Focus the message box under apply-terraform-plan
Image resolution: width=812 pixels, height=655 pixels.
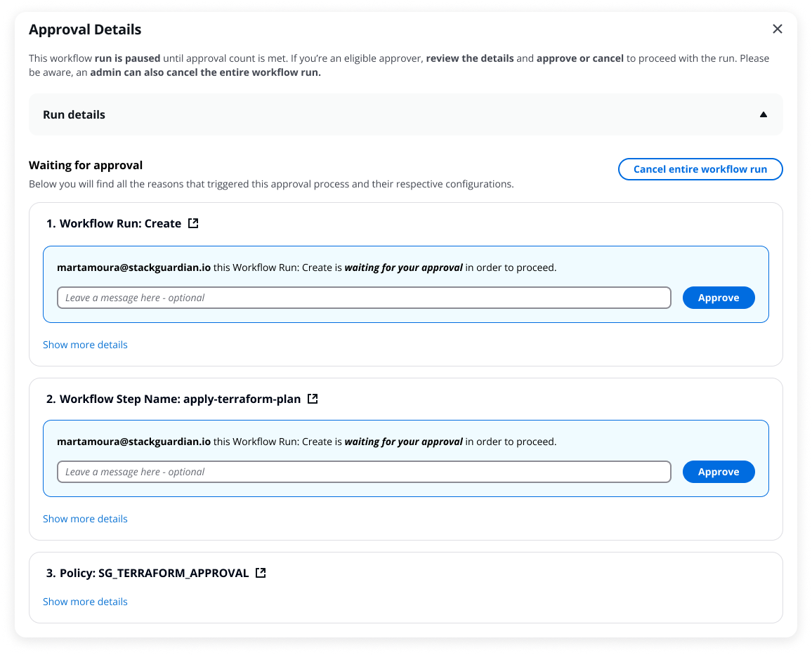click(x=364, y=471)
